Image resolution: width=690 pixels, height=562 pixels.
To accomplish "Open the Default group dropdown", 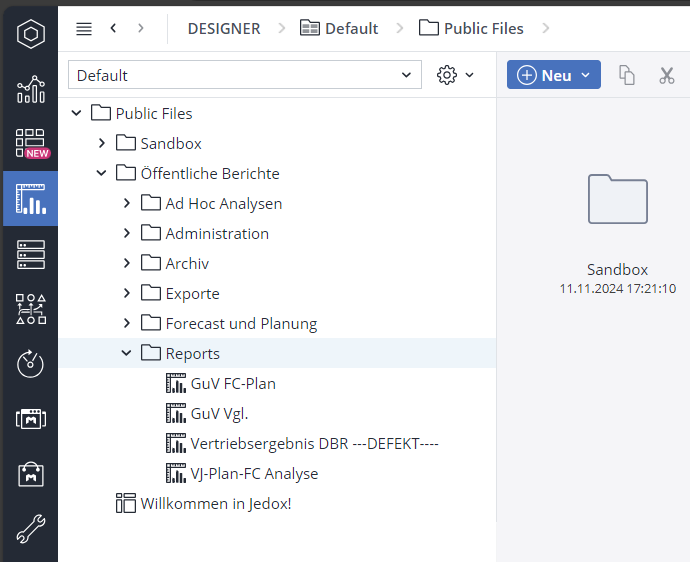I will point(244,75).
